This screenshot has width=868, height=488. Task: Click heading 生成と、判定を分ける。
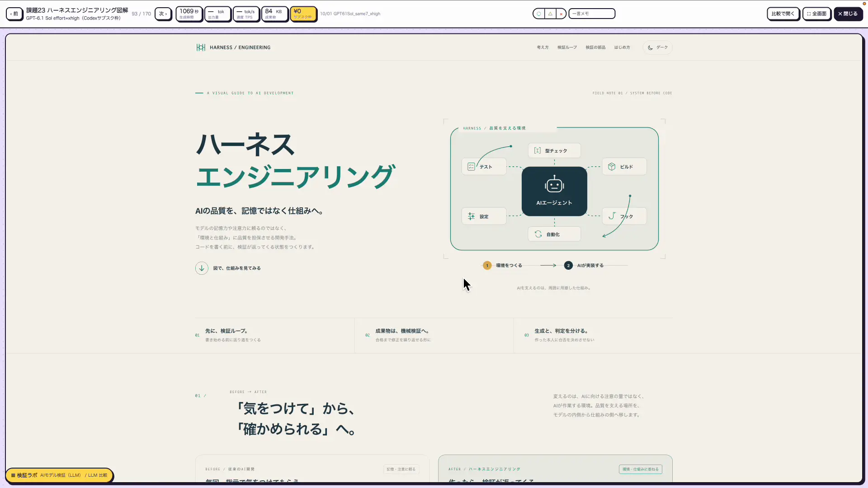(561, 331)
